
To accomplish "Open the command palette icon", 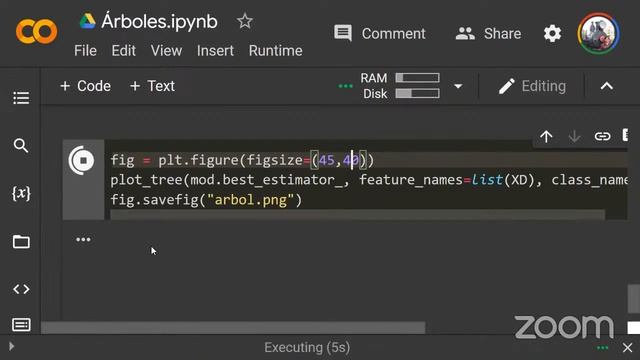I will [21, 325].
